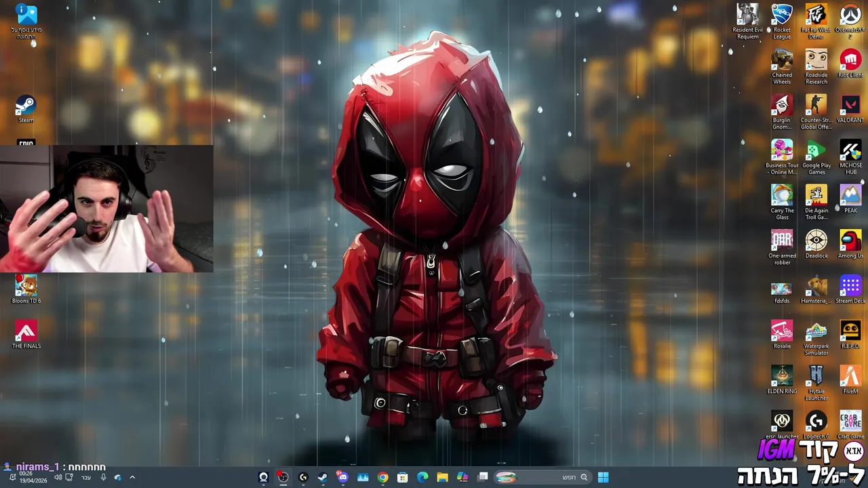868x488 pixels.
Task: Click the Hamsteria desktop shortcut
Action: point(816,289)
